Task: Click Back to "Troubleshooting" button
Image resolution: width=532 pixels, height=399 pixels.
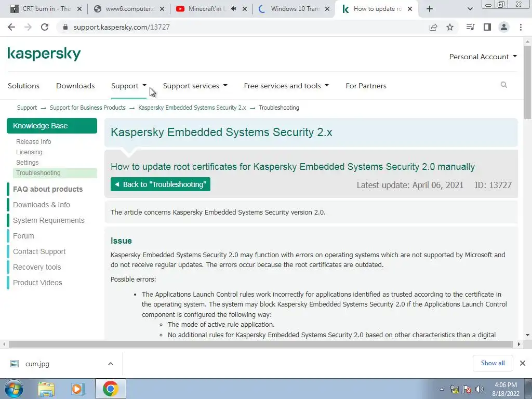Action: click(x=161, y=184)
